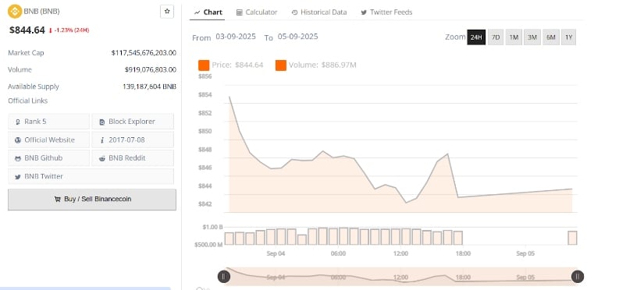Click the globe icon for Official Website
Image resolution: width=644 pixels, height=290 pixels.
(x=18, y=140)
